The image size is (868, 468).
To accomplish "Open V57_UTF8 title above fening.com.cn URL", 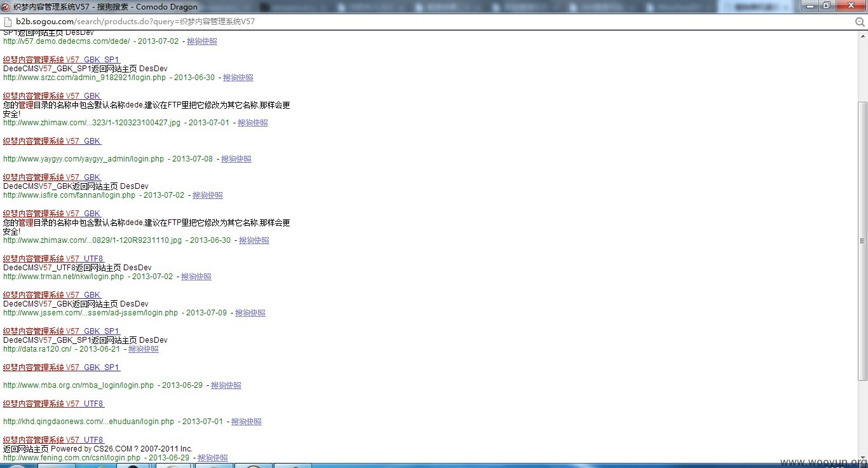I will (x=53, y=440).
